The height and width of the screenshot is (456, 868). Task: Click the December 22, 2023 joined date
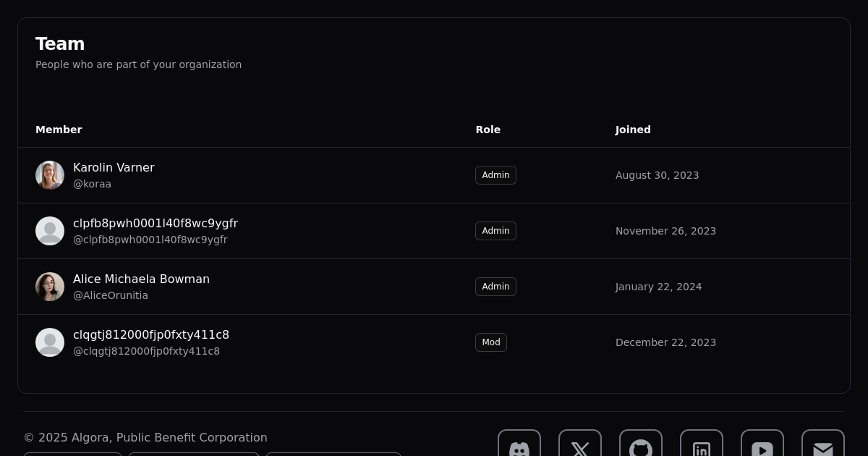point(665,342)
